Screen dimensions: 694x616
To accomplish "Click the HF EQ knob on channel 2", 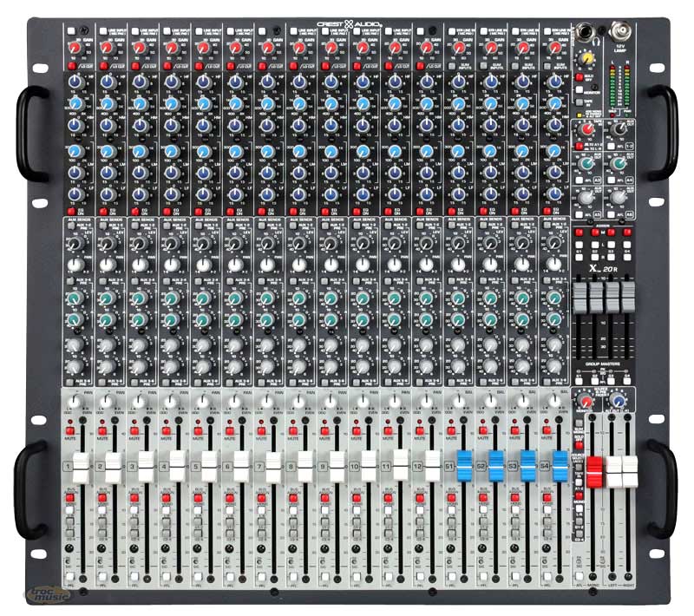I will click(107, 81).
